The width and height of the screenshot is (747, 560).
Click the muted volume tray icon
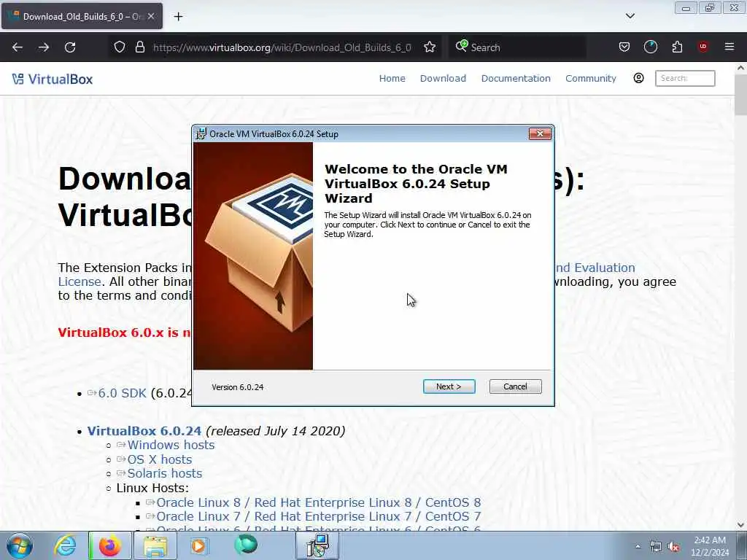coord(673,546)
